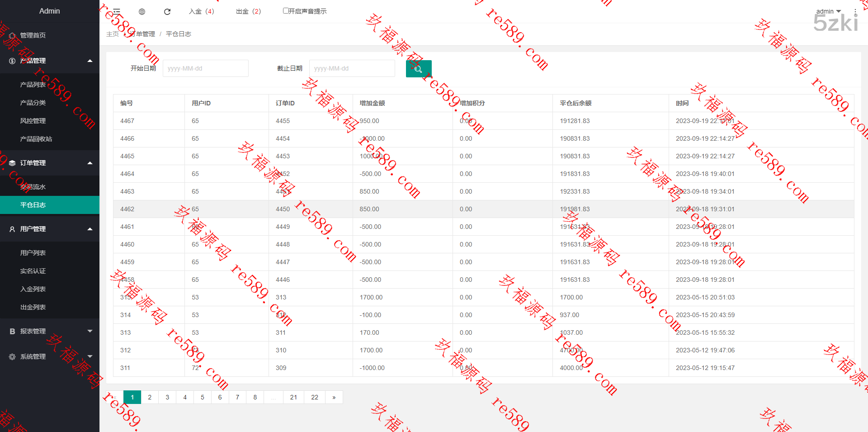The width and height of the screenshot is (868, 432).
Task: Open the globe website icon
Action: click(142, 11)
